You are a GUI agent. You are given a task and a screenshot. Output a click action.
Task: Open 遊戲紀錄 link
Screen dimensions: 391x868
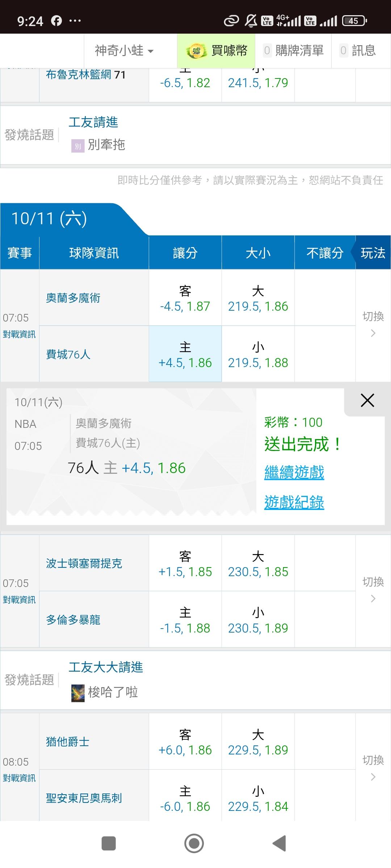click(294, 502)
